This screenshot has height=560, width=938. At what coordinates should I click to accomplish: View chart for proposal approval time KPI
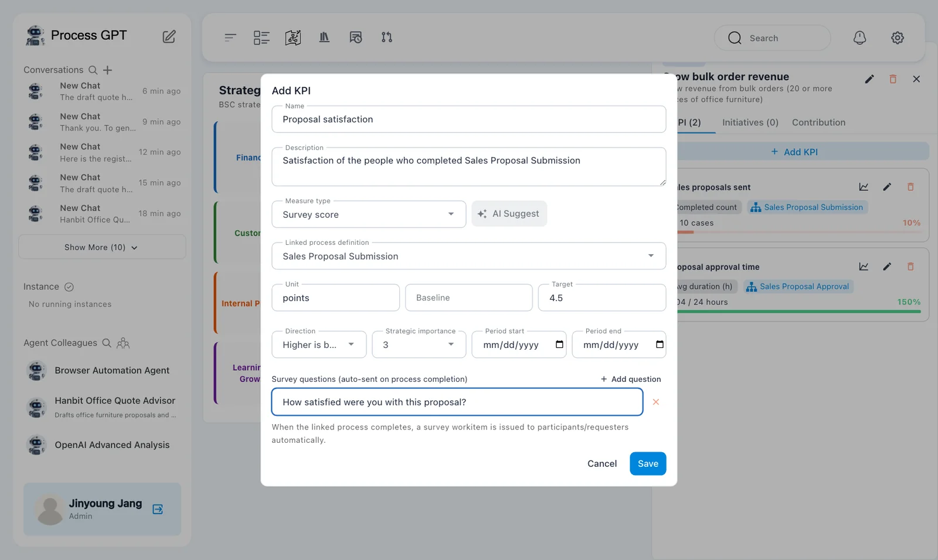[x=864, y=267]
